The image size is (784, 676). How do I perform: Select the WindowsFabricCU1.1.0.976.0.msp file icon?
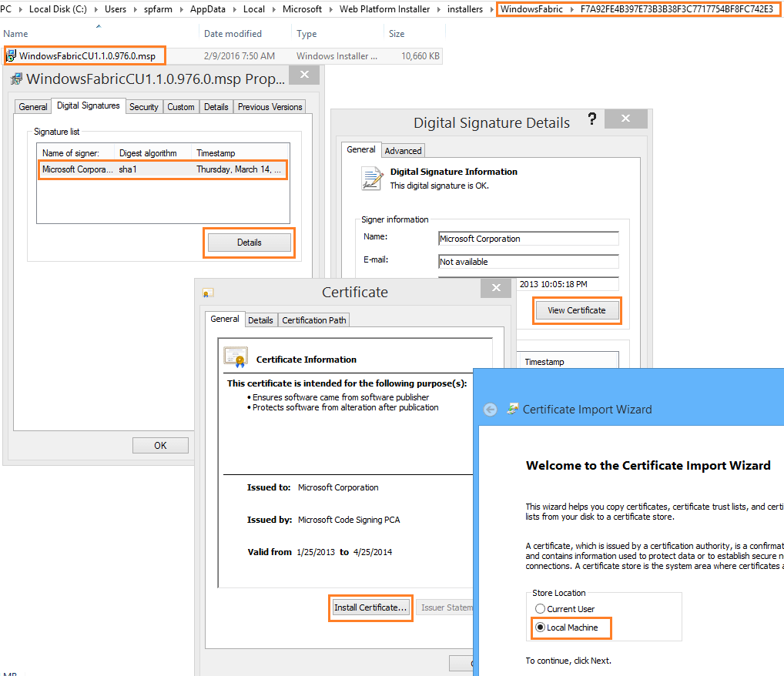tap(11, 55)
